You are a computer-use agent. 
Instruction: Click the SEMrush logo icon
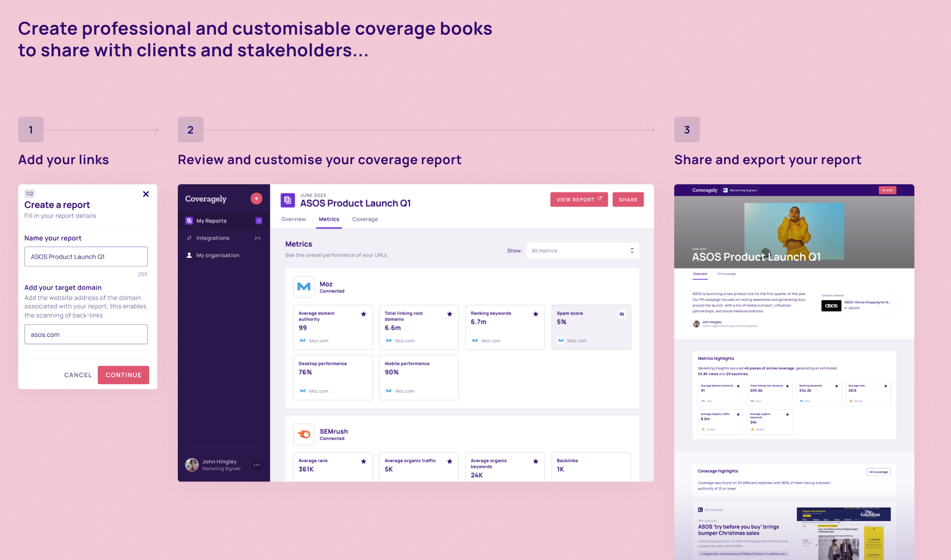[304, 434]
